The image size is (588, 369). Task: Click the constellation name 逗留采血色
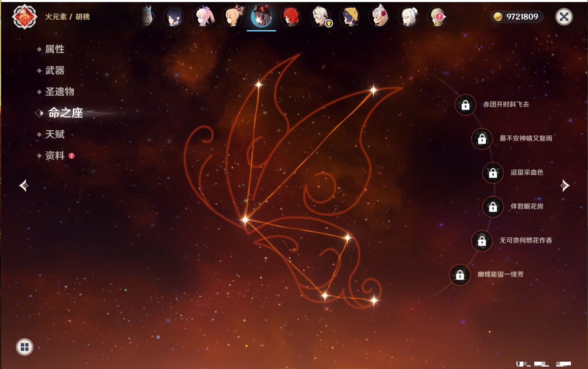click(x=527, y=172)
